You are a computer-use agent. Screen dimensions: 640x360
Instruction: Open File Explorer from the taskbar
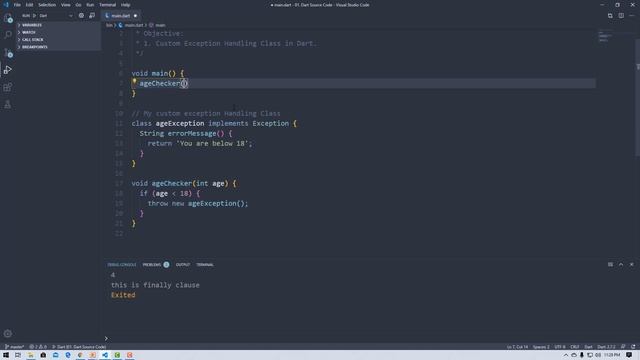(x=31, y=355)
